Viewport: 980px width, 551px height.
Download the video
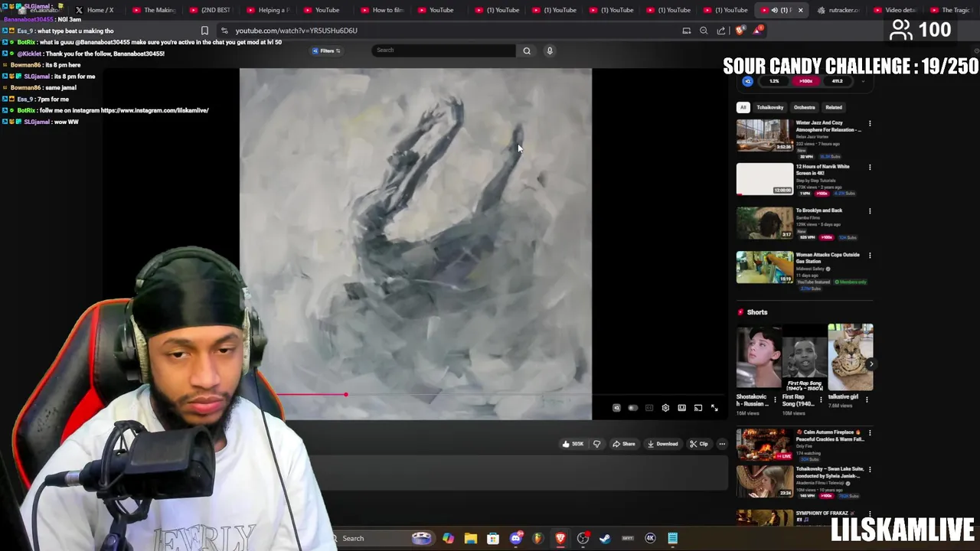[662, 444]
